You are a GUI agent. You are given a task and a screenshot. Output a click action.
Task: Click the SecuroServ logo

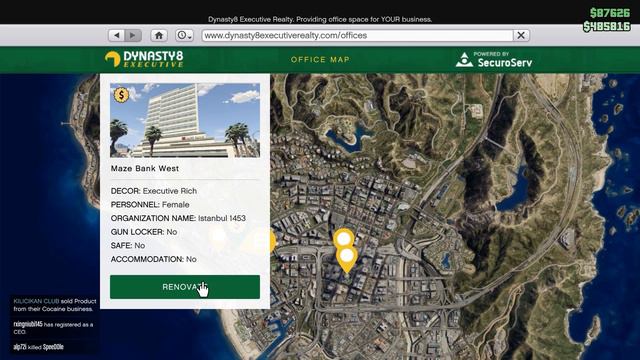coord(494,60)
